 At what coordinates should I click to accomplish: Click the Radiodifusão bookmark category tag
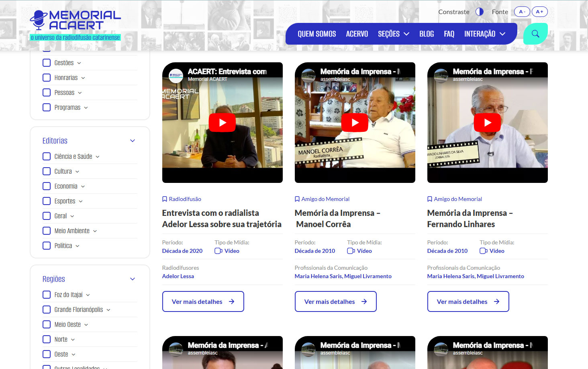(x=185, y=199)
